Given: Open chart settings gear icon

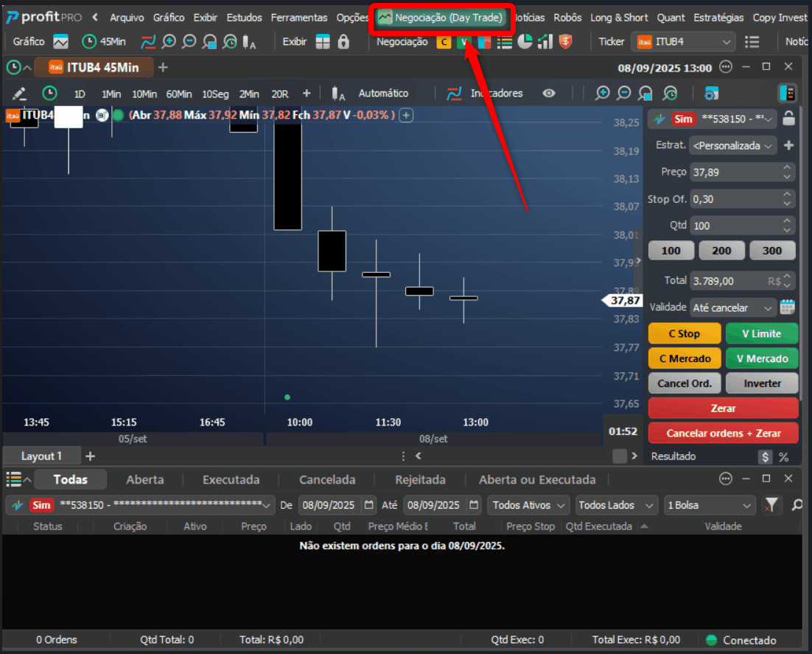Looking at the screenshot, I should (x=712, y=94).
